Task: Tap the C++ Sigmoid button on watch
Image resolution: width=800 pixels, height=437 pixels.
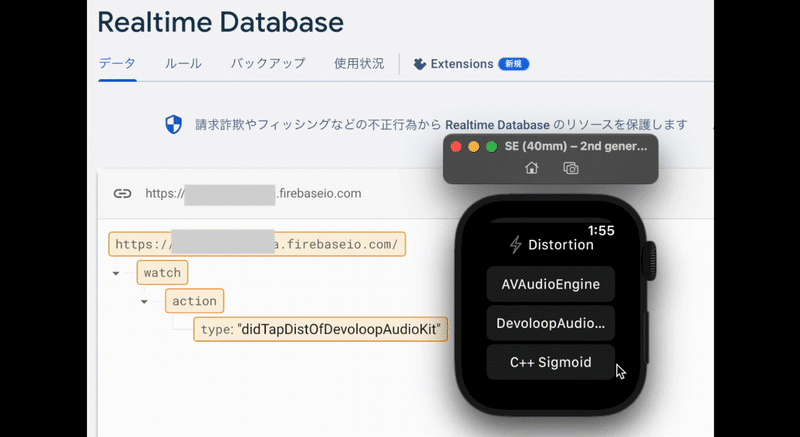Action: (x=551, y=363)
